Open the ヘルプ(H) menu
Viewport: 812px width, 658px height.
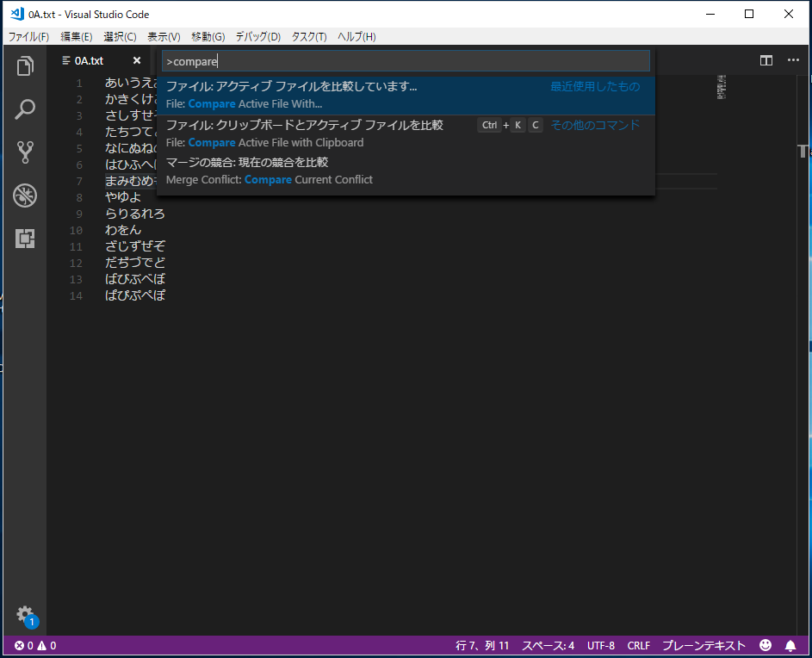[356, 37]
